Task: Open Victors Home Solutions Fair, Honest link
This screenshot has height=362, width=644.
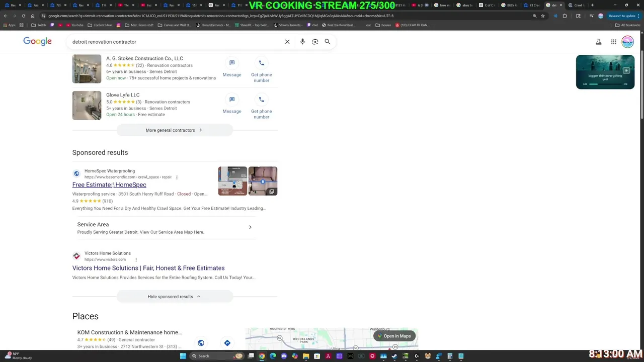Action: click(x=148, y=268)
